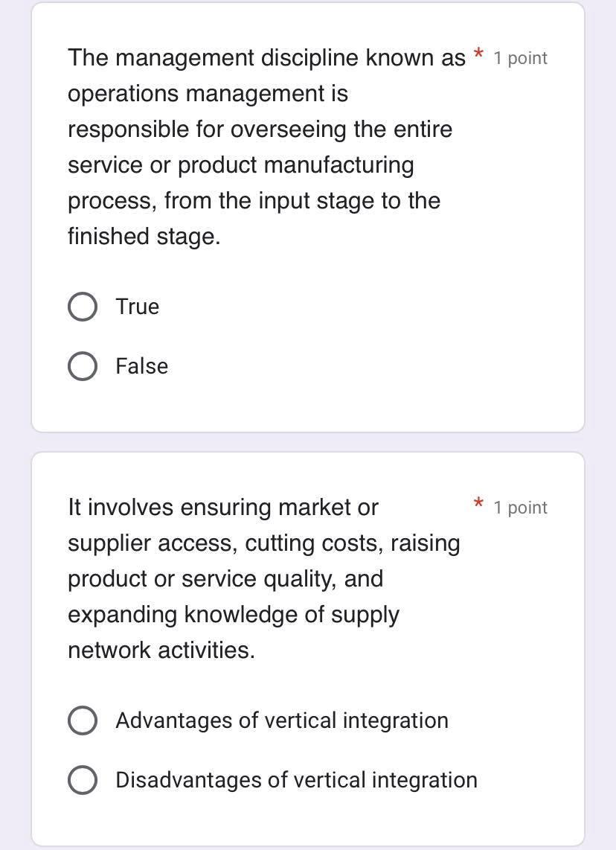Click the circle beside Disadvantages of vertical integration

(82, 779)
